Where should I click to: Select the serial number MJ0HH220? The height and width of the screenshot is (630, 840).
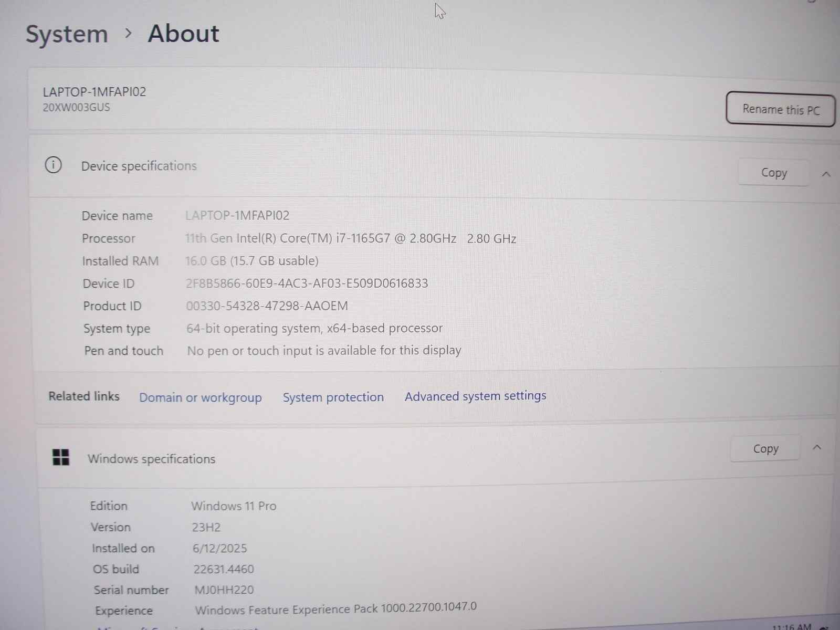[x=223, y=590]
